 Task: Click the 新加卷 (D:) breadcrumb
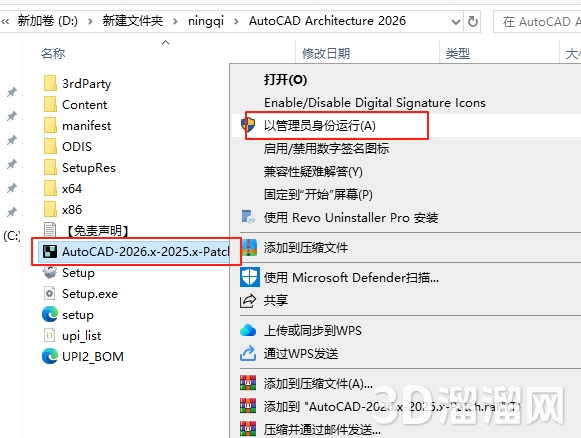tap(48, 21)
